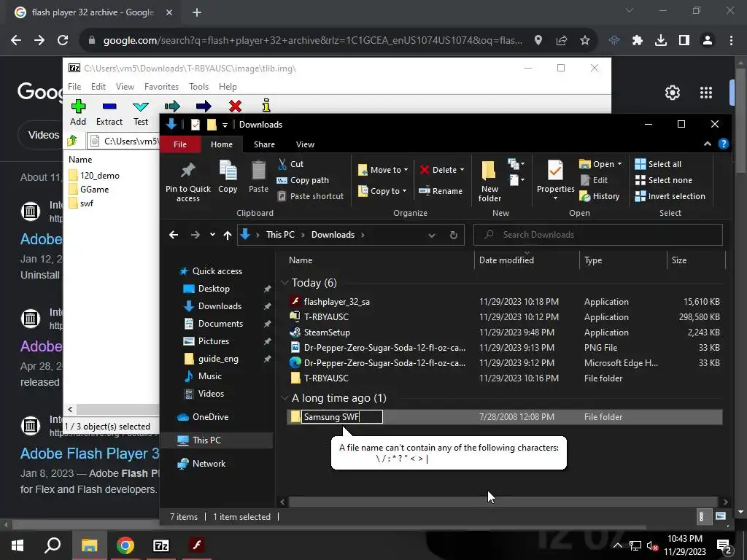The width and height of the screenshot is (747, 560).
Task: Select Documents in navigation pane
Action: pyautogui.click(x=220, y=324)
